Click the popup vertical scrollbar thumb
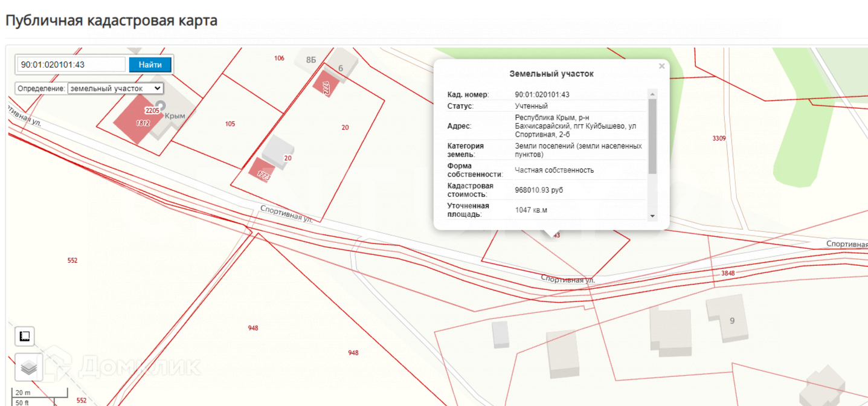 652,137
